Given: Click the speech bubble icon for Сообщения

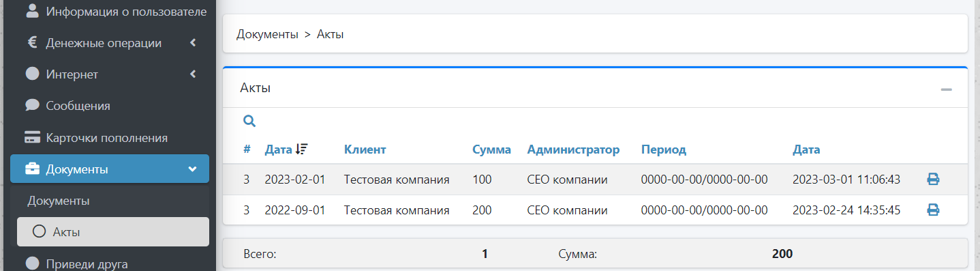Looking at the screenshot, I should [32, 105].
